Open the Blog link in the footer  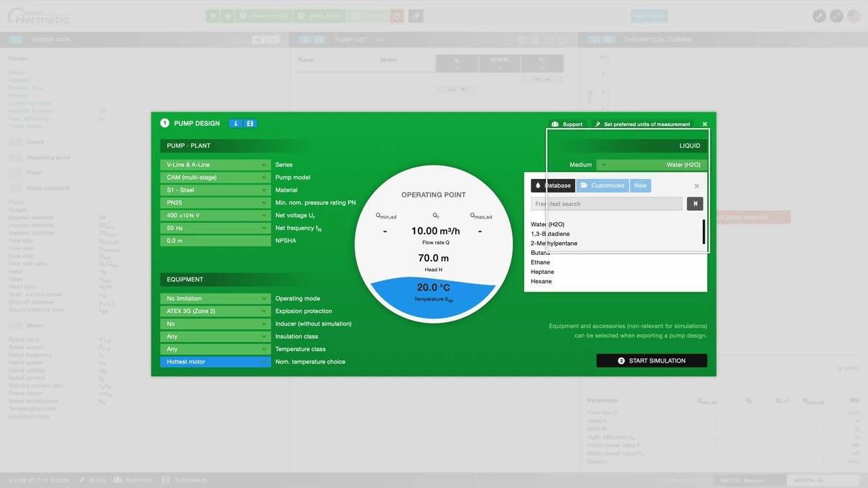92,481
